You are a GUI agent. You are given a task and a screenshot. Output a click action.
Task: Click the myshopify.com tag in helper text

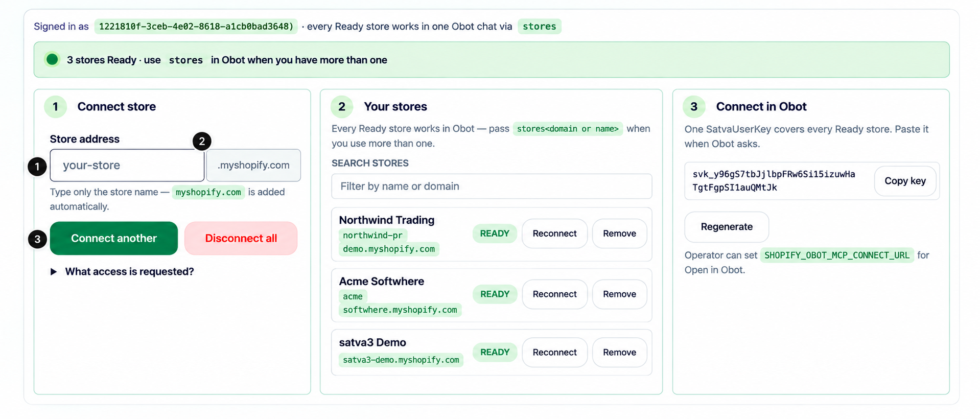pyautogui.click(x=208, y=192)
